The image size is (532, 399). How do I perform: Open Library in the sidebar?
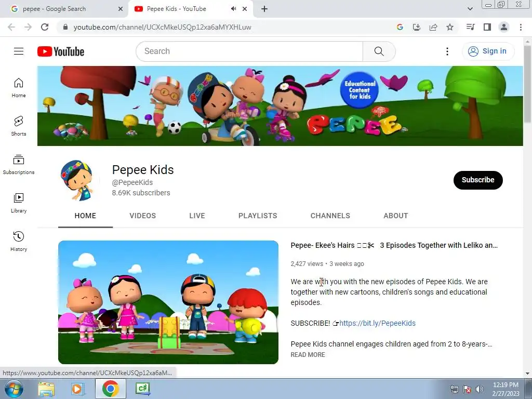point(19,203)
